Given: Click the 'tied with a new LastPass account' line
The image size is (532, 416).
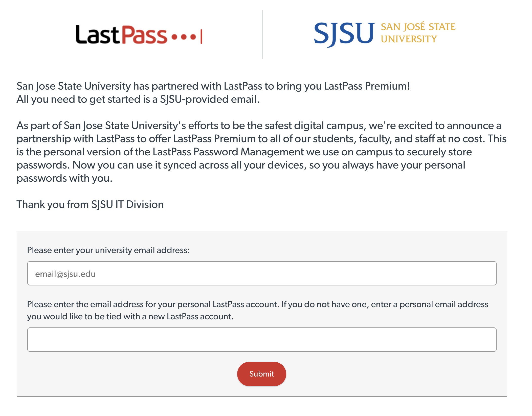Looking at the screenshot, I should point(130,317).
